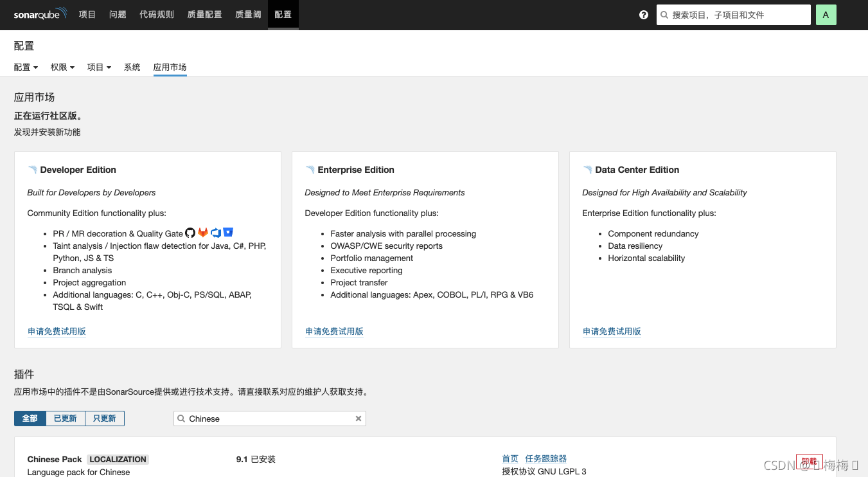
Task: Open Chinese Pack 任务跟踪器 link
Action: (546, 458)
